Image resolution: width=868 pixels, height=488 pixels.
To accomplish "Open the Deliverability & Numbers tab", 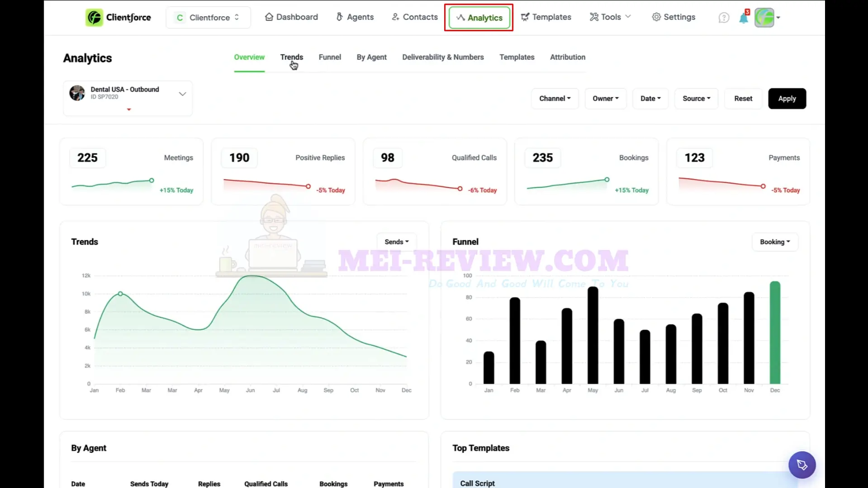I will coord(443,57).
